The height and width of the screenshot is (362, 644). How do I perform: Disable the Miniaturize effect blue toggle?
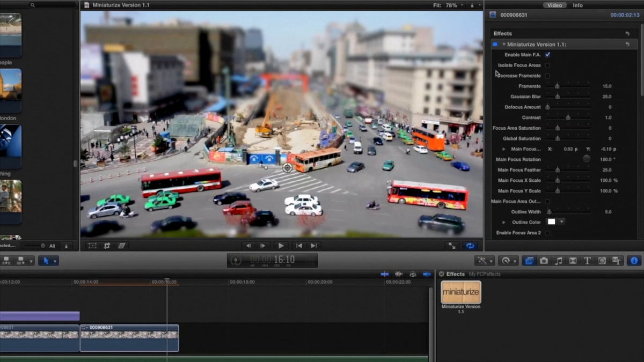pos(495,44)
